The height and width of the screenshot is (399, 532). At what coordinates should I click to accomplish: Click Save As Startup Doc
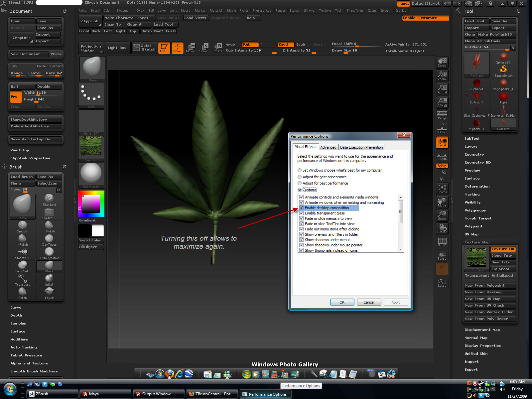(36, 139)
